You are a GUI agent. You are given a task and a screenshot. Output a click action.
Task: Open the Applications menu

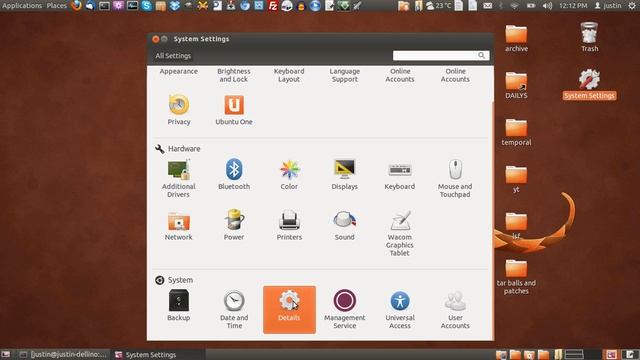pos(22,6)
